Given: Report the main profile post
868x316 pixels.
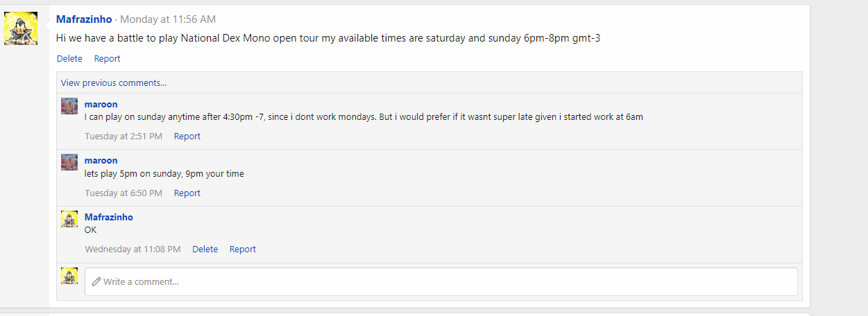Looking at the screenshot, I should tap(107, 59).
